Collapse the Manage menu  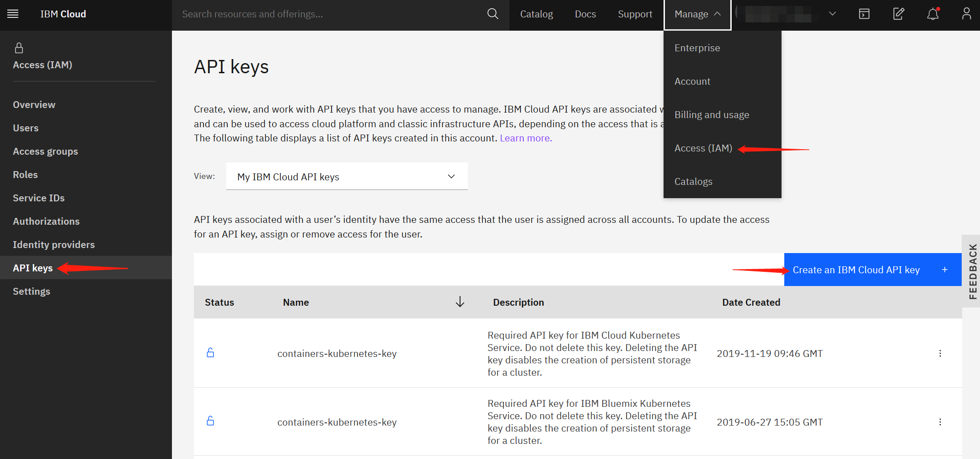coord(697,14)
